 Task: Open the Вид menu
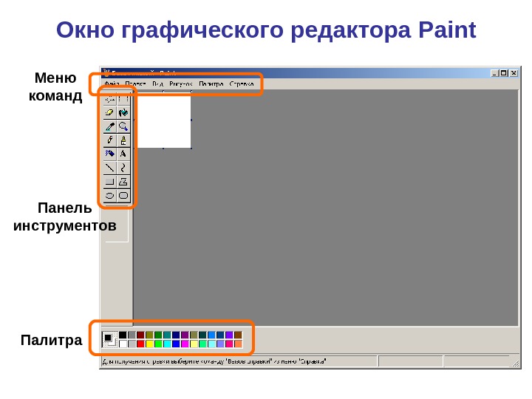[x=158, y=83]
